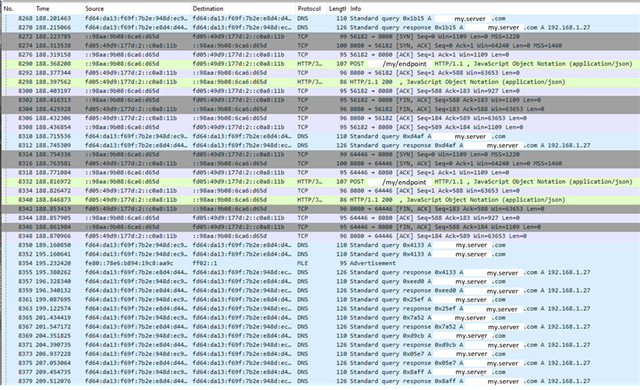The image size is (640, 390).
Task: Select packet 8367 DNS response 0x7a52
Action: pos(320,326)
